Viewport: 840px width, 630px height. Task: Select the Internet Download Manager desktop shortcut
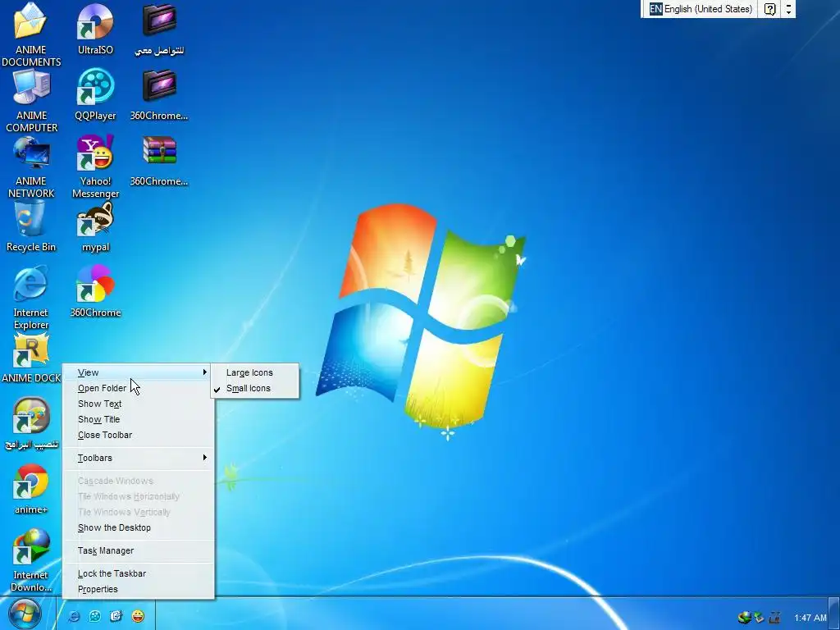(31, 547)
